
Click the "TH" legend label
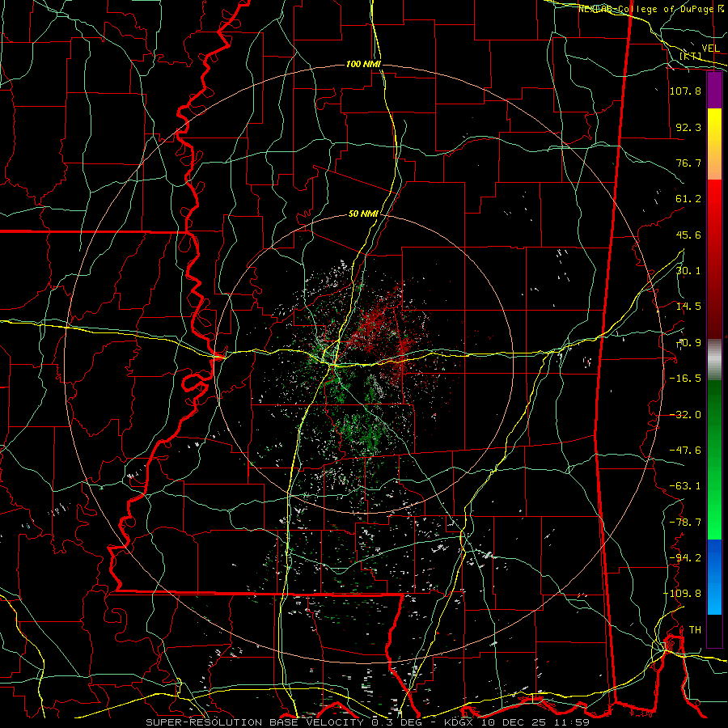point(695,630)
